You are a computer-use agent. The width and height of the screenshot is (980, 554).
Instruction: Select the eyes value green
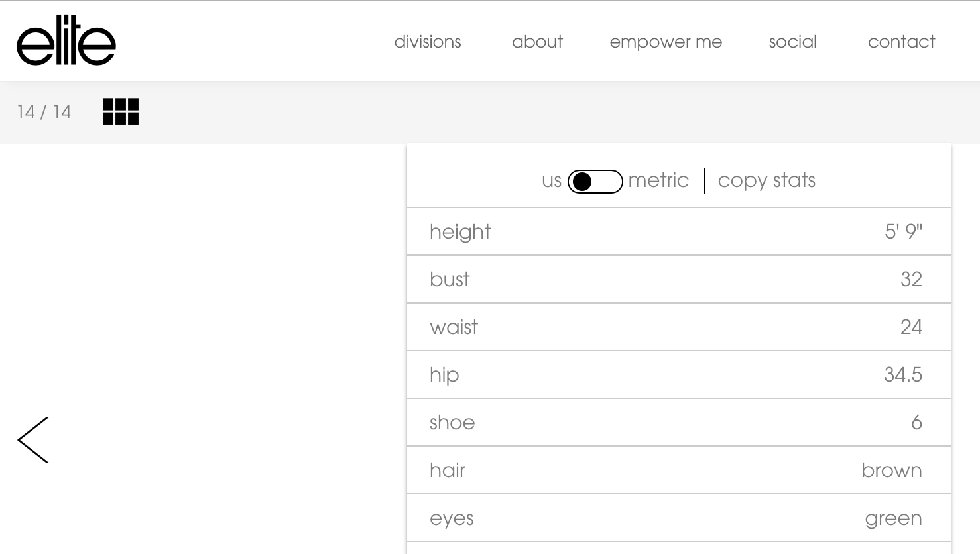coord(893,518)
